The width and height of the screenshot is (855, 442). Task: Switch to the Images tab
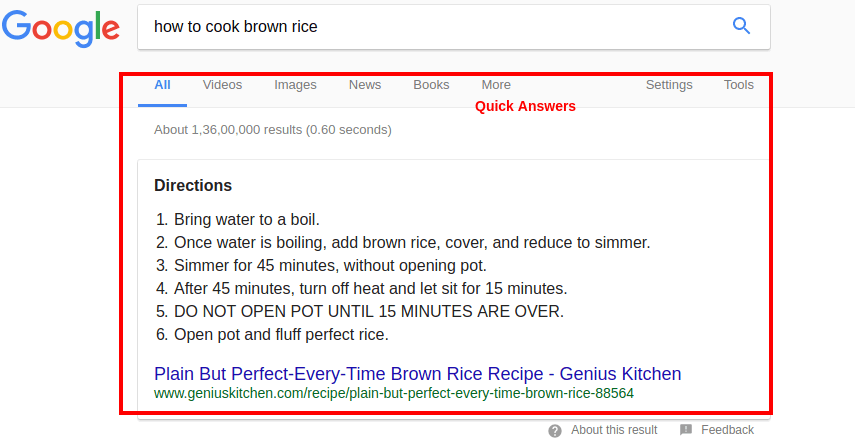(x=295, y=85)
